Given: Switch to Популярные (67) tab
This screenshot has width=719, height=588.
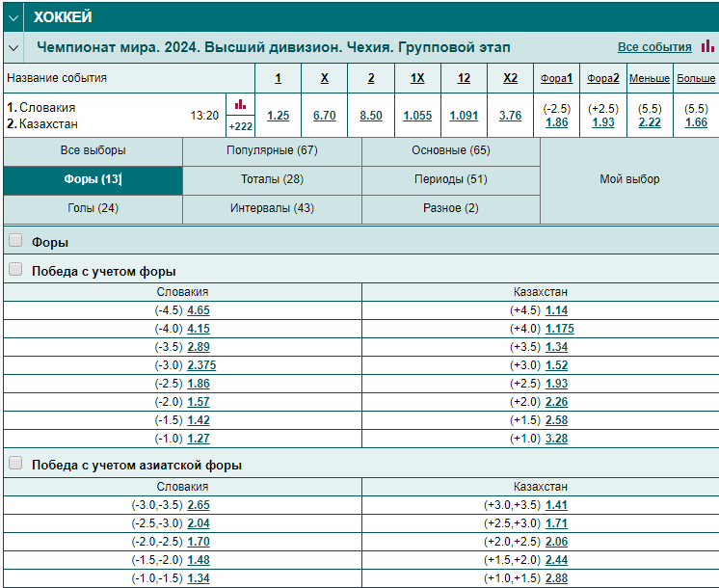Looking at the screenshot, I should pyautogui.click(x=273, y=151).
